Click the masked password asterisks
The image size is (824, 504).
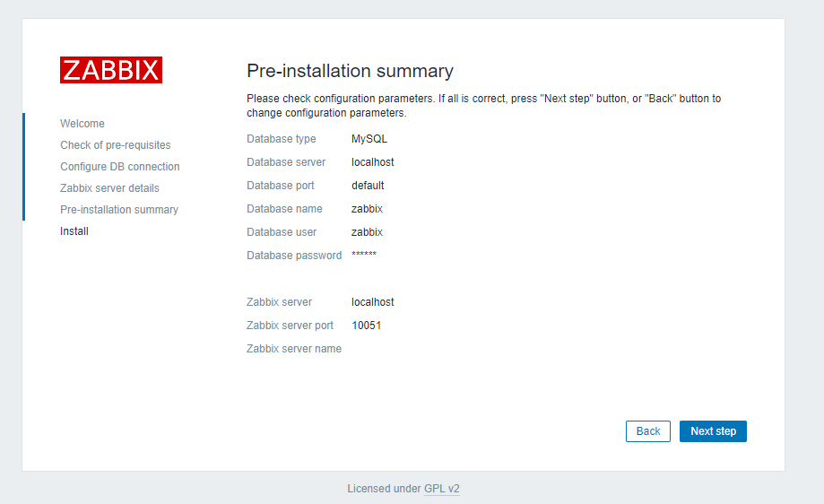point(364,255)
